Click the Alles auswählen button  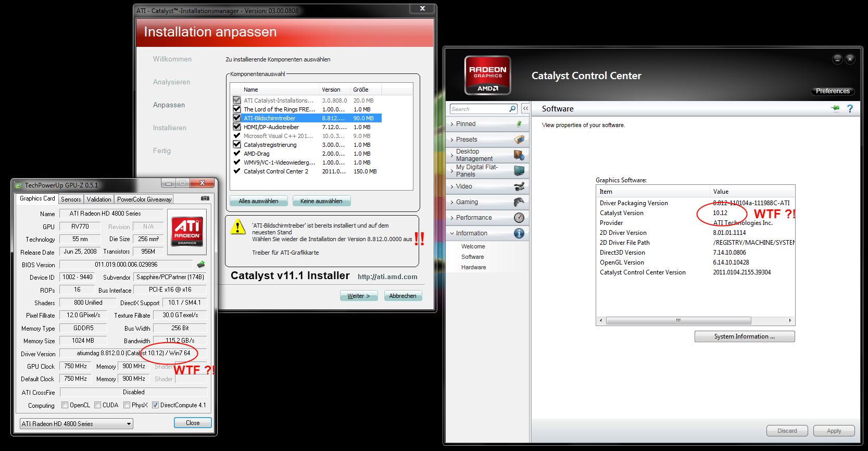click(258, 201)
